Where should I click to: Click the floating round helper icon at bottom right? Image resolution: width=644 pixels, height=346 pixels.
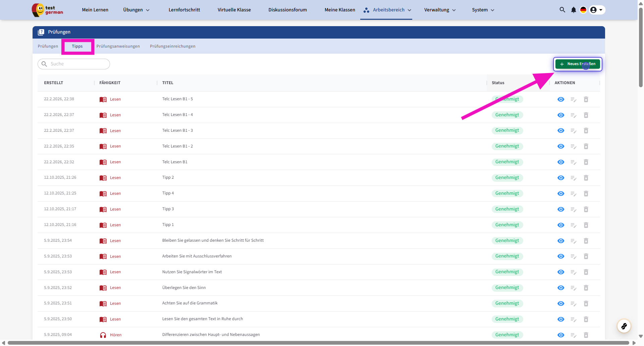[624, 326]
